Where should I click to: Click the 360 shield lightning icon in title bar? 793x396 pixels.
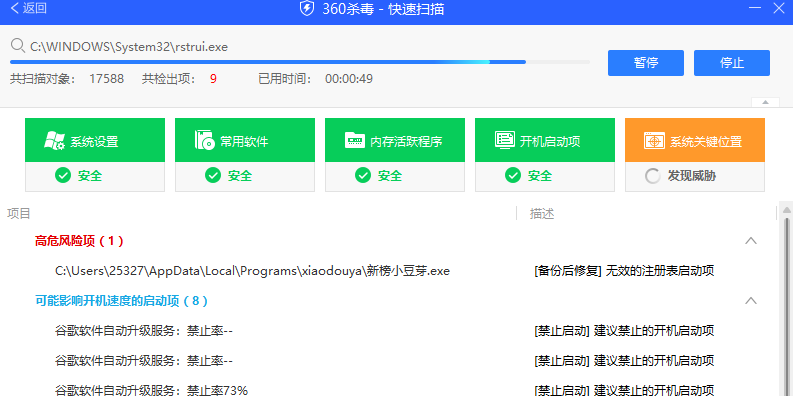[307, 9]
